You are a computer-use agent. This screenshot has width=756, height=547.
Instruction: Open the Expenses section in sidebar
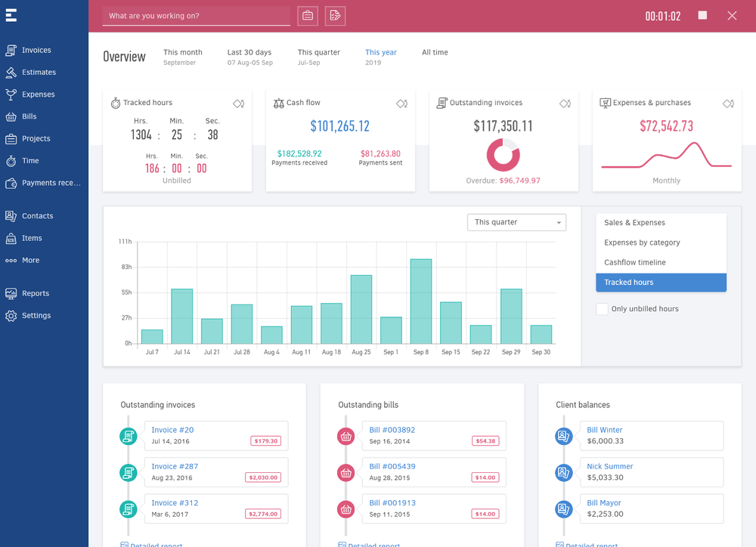37,94
